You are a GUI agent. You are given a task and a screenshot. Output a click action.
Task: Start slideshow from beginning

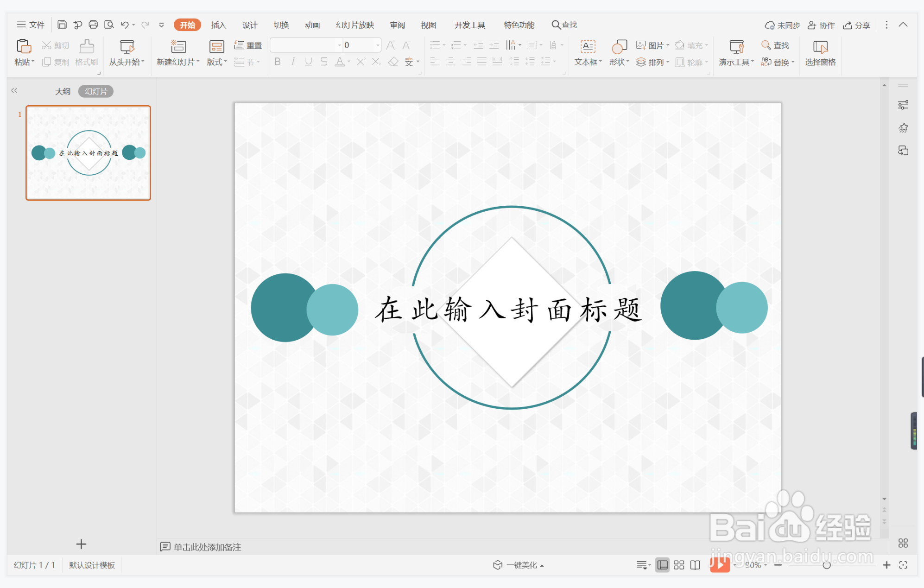point(126,52)
